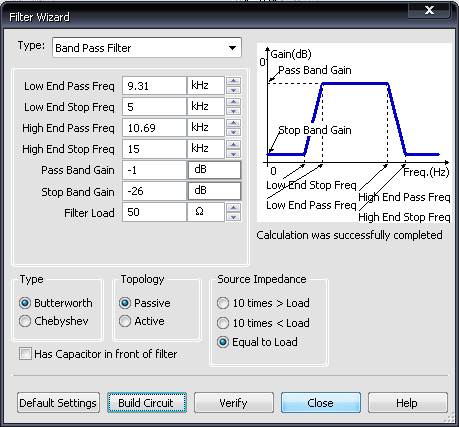Choose source impedance 10 times < Load
Screen dimensions: 459x427
coord(263,323)
